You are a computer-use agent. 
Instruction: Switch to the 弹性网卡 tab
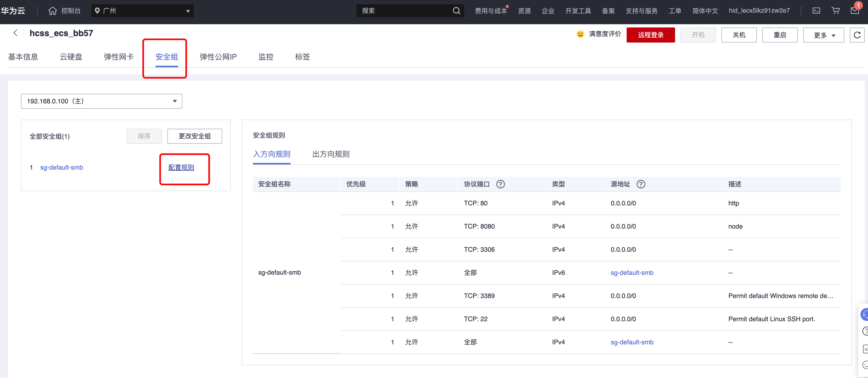coord(119,57)
